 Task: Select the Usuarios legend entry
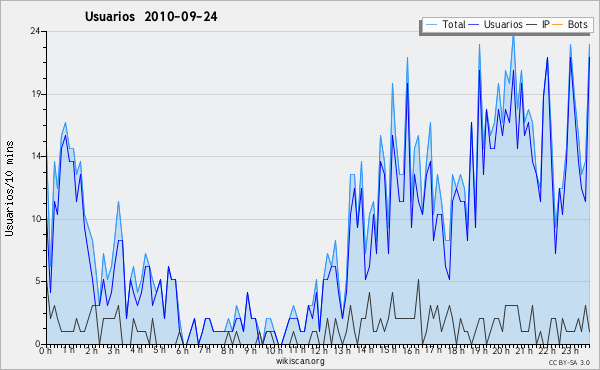click(x=496, y=25)
